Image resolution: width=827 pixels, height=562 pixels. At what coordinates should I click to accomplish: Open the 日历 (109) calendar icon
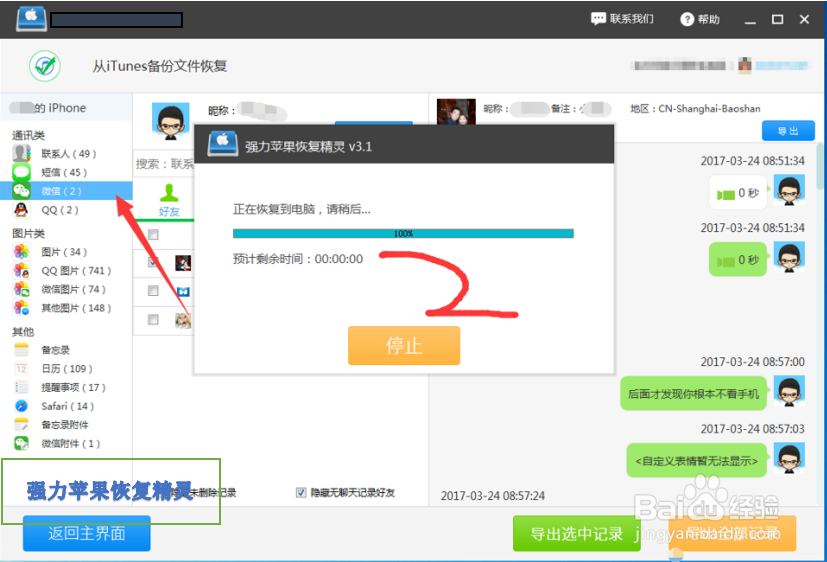pyautogui.click(x=21, y=369)
